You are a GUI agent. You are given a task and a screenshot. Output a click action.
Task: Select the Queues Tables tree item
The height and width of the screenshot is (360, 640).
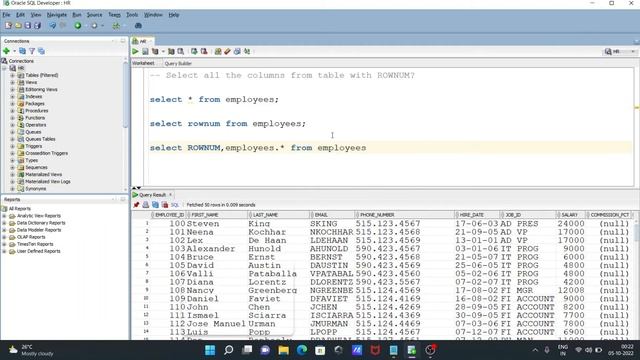[40, 139]
